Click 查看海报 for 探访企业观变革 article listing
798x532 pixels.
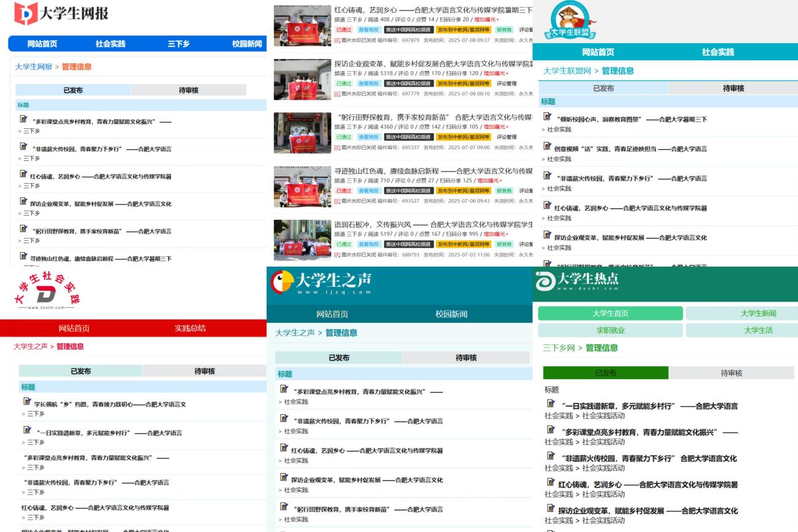[369, 84]
